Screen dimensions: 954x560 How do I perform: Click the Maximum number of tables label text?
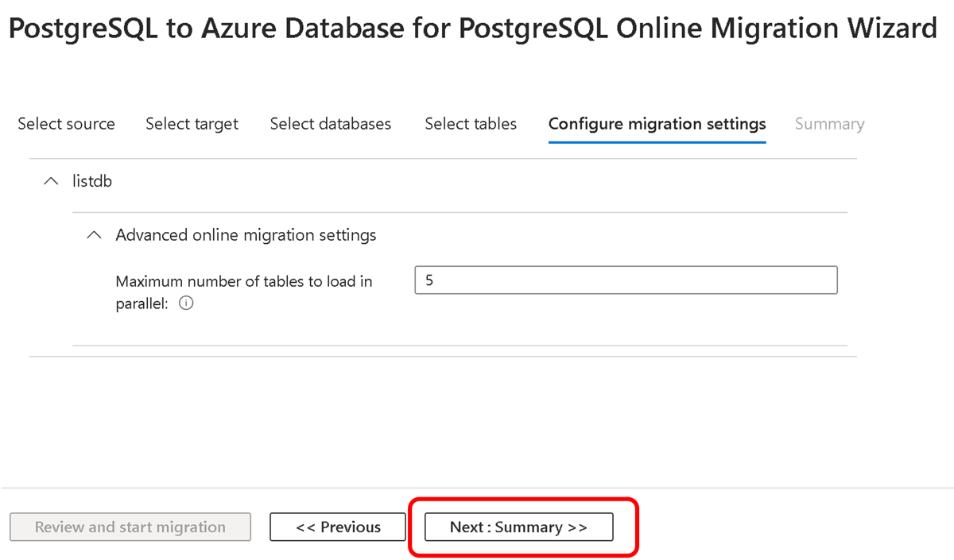tap(243, 281)
